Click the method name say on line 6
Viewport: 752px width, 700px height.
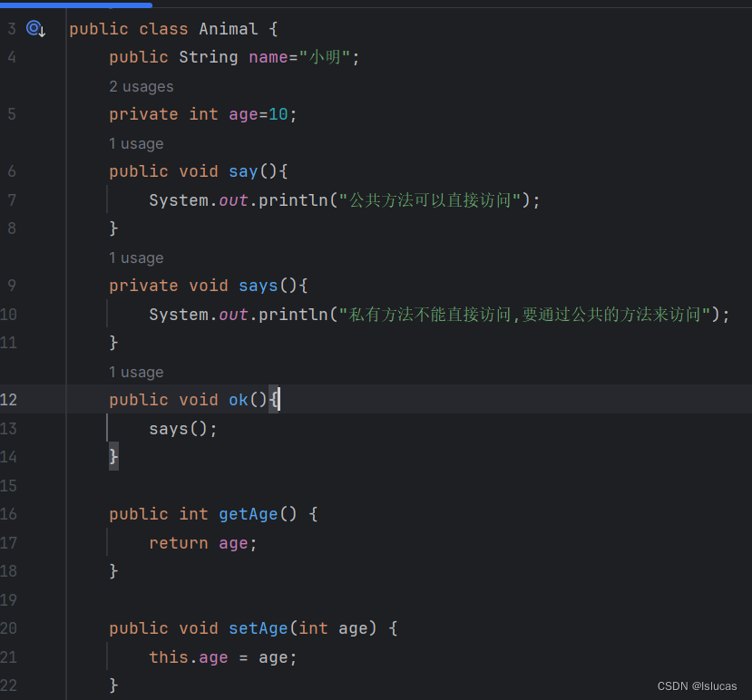tap(243, 171)
